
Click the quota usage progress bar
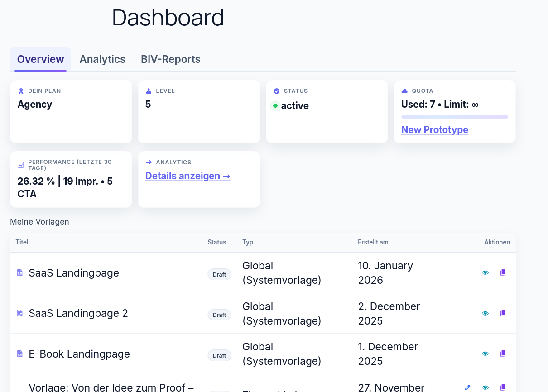(454, 116)
